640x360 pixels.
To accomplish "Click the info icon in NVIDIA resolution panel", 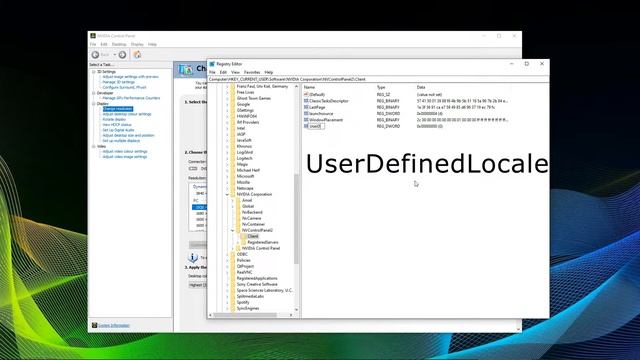I will pyautogui.click(x=193, y=258).
